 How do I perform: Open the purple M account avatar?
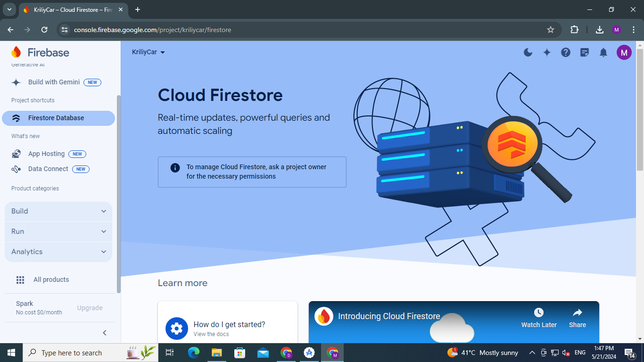[624, 52]
